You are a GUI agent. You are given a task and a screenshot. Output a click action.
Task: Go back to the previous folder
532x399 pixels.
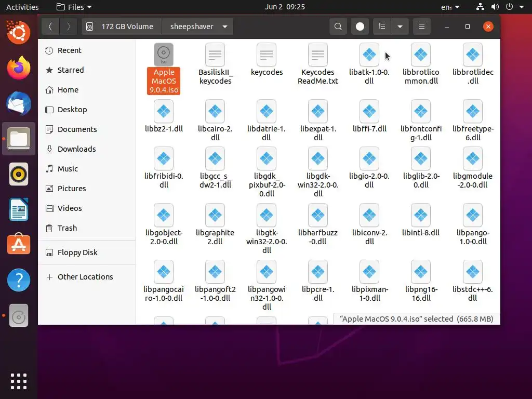click(50, 26)
